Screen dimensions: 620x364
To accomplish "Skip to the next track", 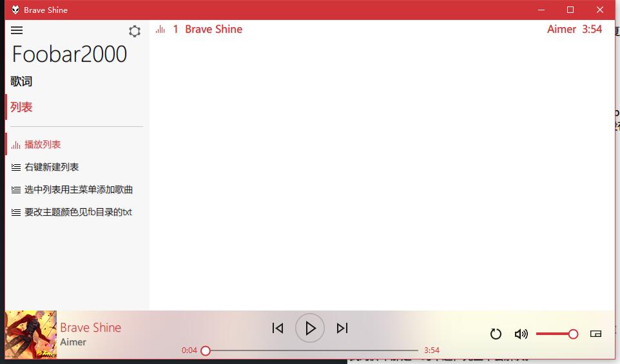I will 342,328.
